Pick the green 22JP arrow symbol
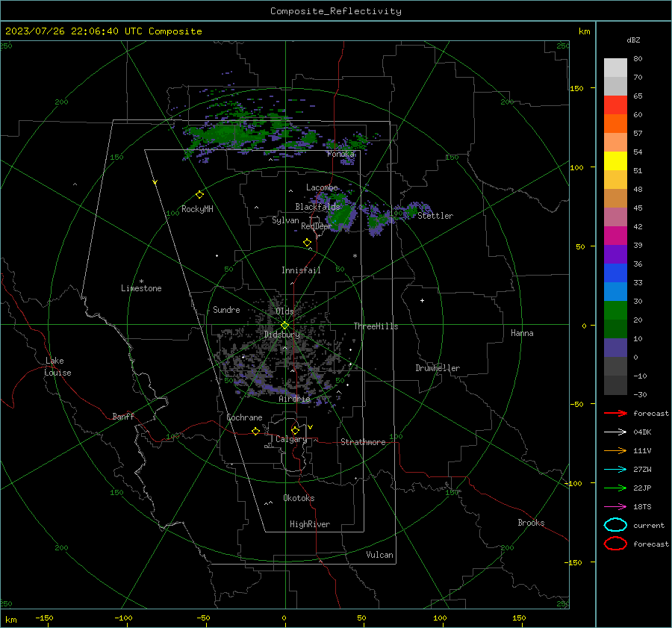 pos(615,488)
